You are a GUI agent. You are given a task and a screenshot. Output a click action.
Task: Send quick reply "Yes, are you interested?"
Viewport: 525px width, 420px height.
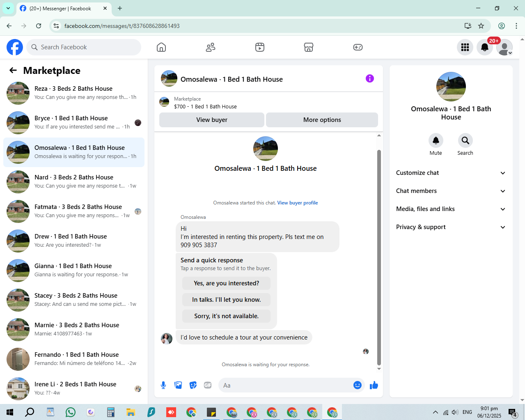tap(226, 283)
